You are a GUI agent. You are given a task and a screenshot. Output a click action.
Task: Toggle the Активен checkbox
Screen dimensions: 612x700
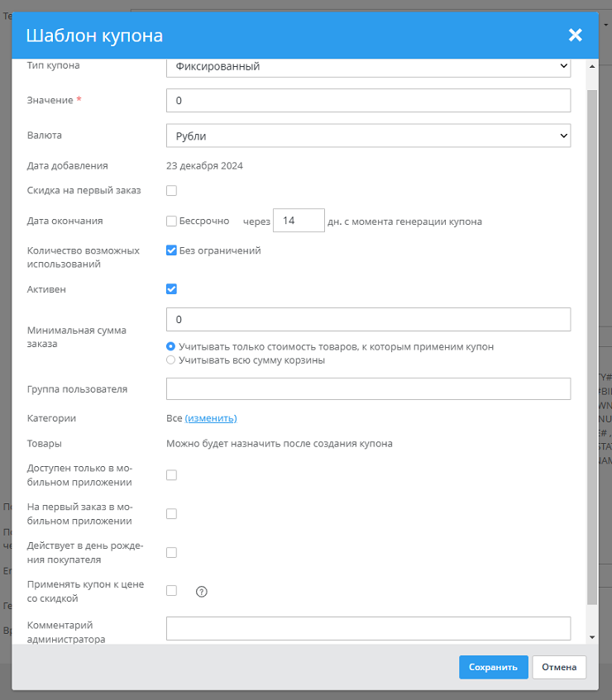point(172,289)
